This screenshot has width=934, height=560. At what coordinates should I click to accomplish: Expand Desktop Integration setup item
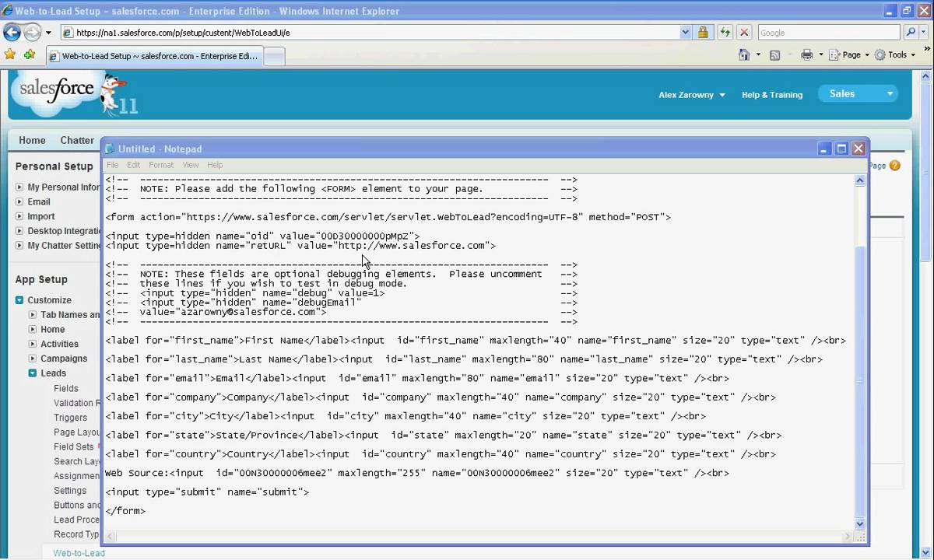(19, 231)
